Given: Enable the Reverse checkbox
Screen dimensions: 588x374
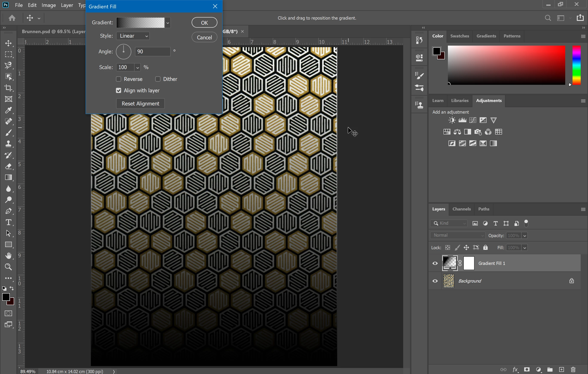Looking at the screenshot, I should tap(119, 79).
